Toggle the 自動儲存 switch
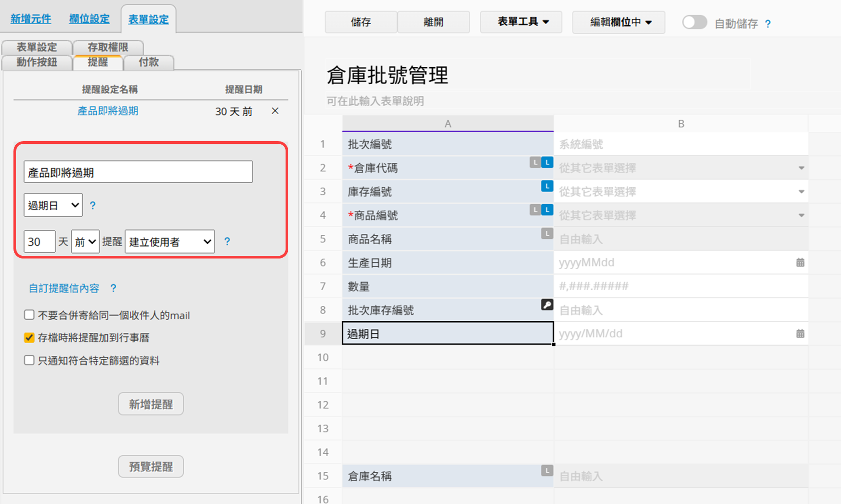This screenshot has width=841, height=504. coord(694,22)
